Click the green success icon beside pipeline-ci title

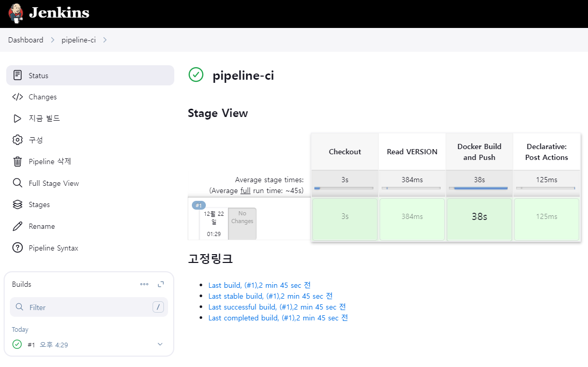pos(196,75)
